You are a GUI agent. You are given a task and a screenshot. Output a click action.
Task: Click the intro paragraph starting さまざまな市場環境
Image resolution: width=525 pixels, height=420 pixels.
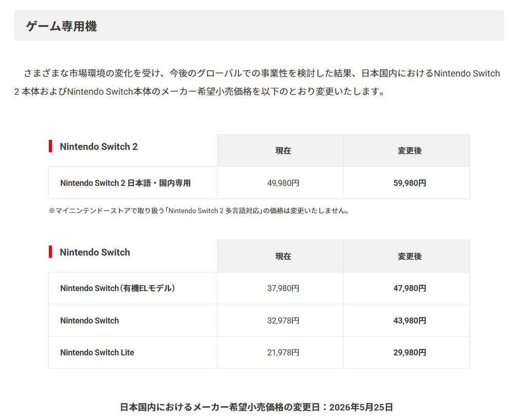tap(257, 82)
